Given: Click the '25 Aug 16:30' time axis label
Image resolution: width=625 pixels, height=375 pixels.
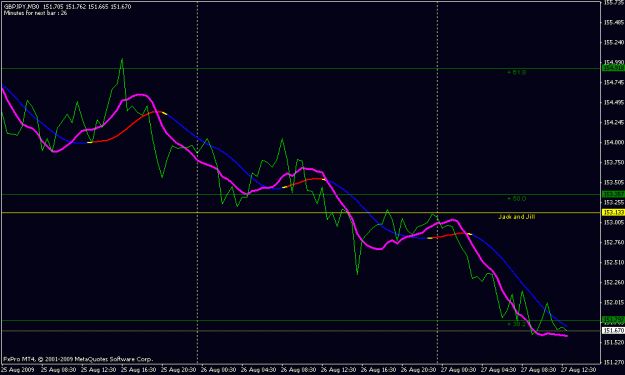Looking at the screenshot, I should pos(138,369).
